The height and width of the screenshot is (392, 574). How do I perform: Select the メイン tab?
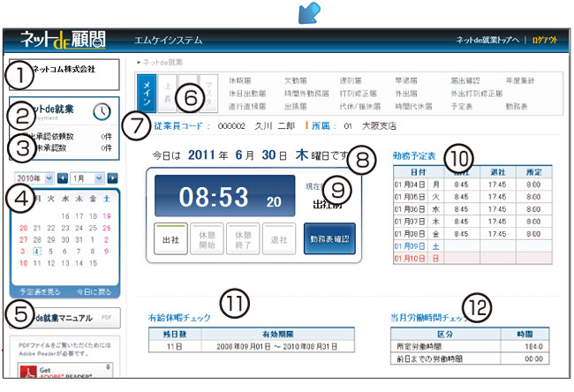(x=147, y=94)
